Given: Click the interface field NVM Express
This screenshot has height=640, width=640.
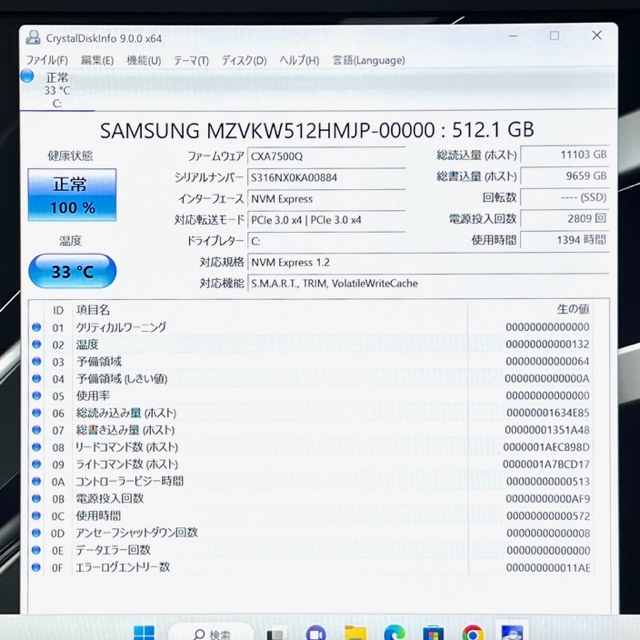Looking at the screenshot, I should [326, 199].
